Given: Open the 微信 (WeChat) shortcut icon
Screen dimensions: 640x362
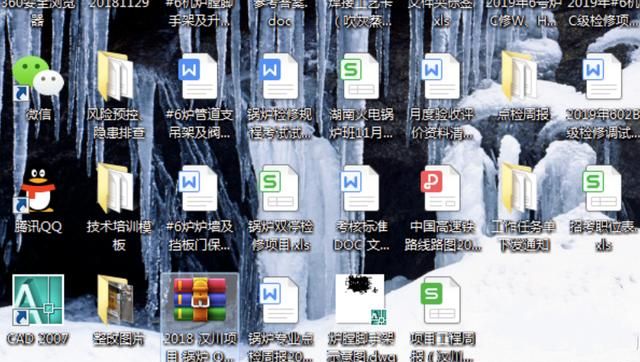Looking at the screenshot, I should pos(38,78).
